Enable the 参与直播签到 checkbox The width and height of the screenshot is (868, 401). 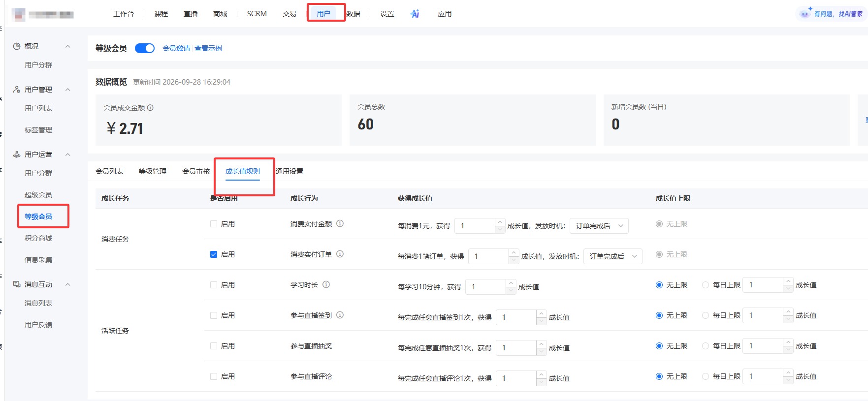click(x=214, y=315)
